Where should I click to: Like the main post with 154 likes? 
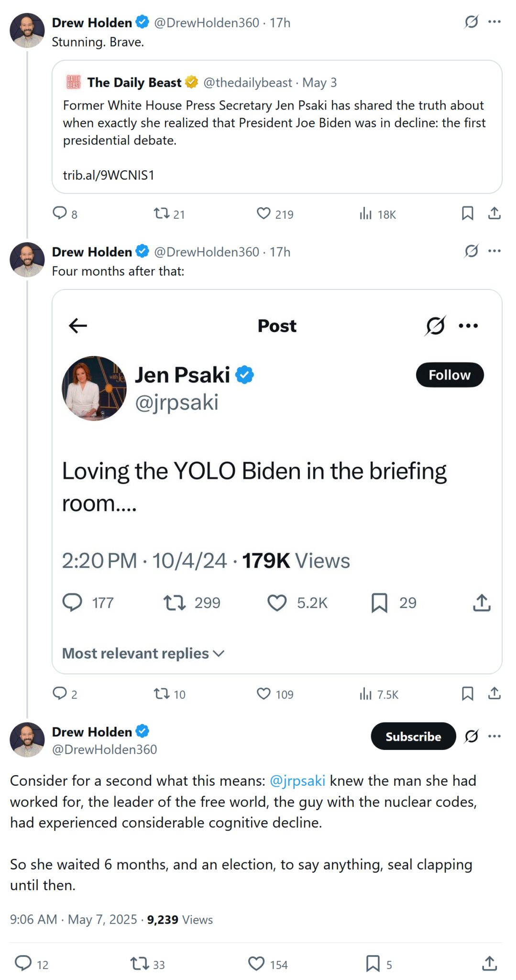click(x=256, y=963)
